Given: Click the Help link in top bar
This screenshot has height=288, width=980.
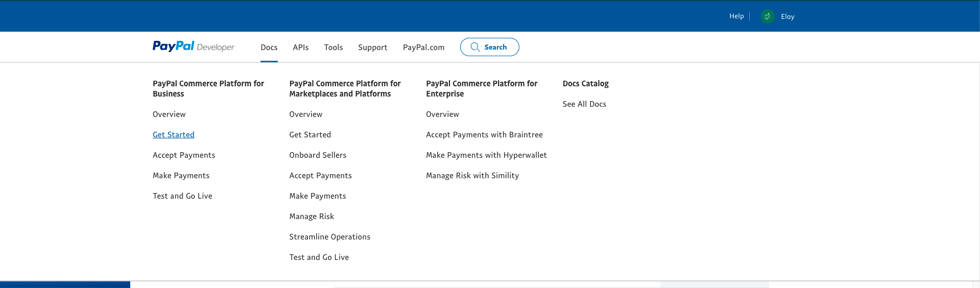Looking at the screenshot, I should click(x=736, y=16).
